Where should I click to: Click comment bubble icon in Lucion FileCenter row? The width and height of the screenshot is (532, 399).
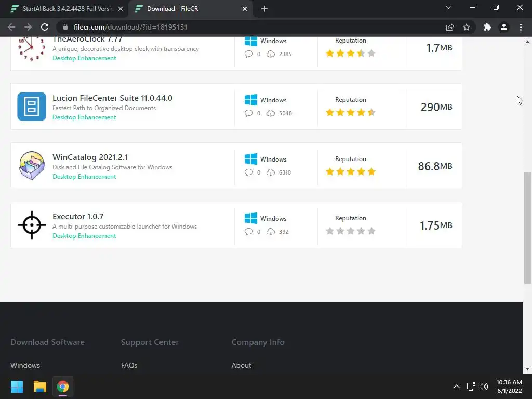click(x=249, y=113)
